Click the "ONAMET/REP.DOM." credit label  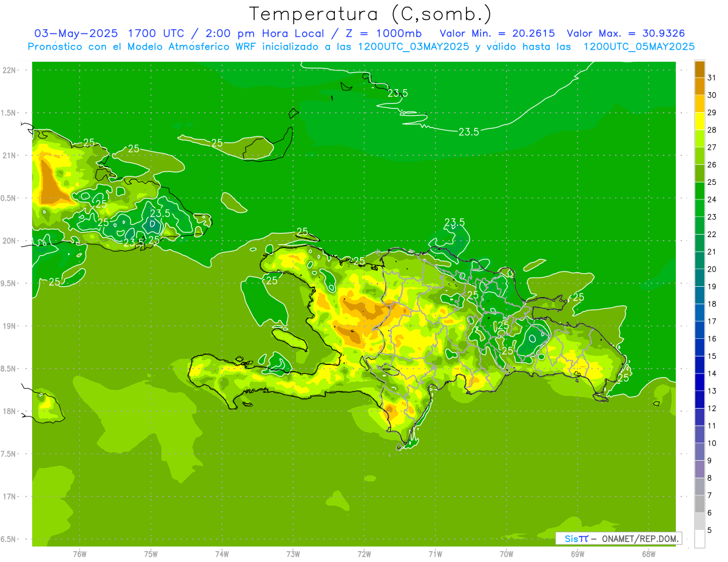pyautogui.click(x=639, y=538)
